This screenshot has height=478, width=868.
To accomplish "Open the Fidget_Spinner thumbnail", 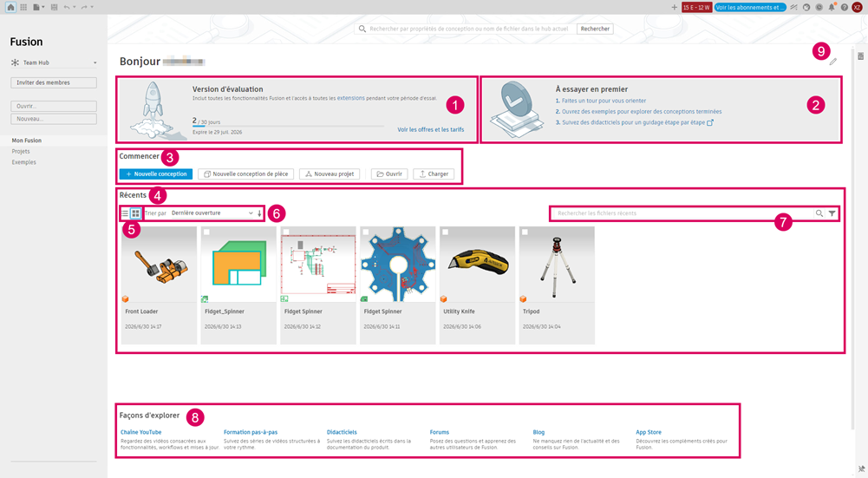I will [238, 265].
